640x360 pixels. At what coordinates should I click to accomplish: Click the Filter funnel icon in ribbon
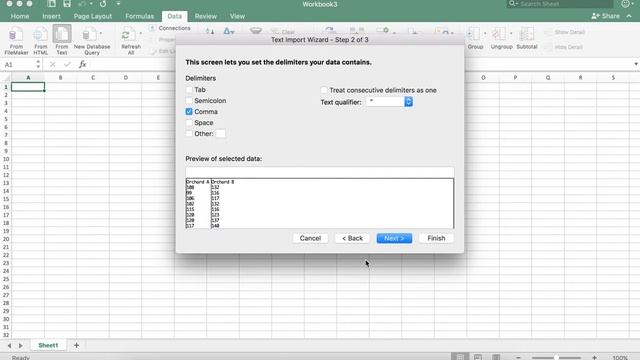[256, 31]
